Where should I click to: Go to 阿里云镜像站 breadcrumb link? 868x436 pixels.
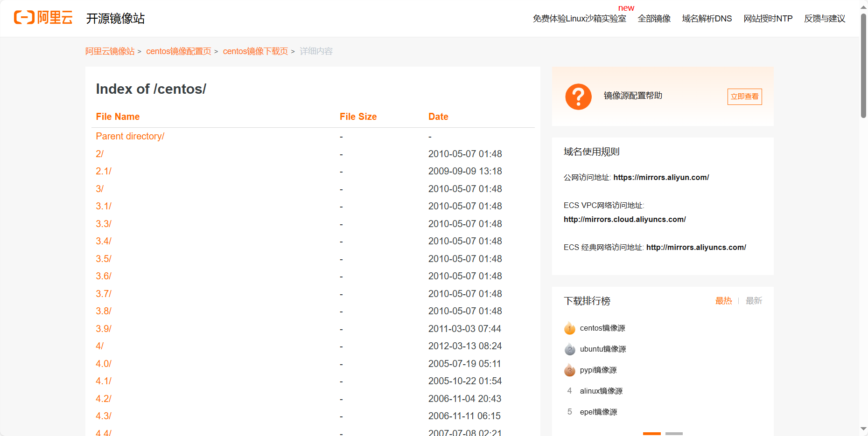110,51
